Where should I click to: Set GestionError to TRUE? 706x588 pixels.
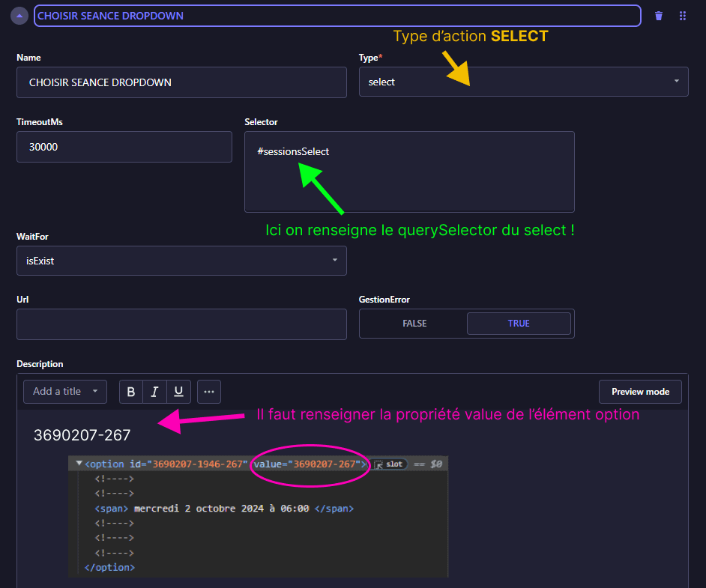(519, 324)
